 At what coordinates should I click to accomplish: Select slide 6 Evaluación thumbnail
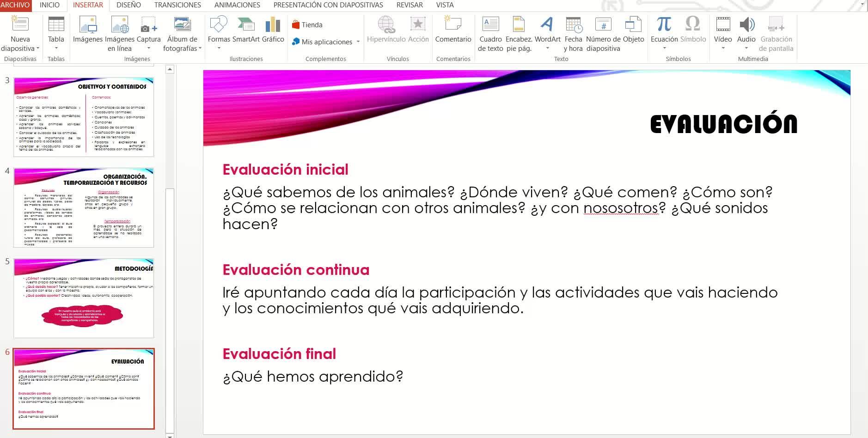click(84, 389)
